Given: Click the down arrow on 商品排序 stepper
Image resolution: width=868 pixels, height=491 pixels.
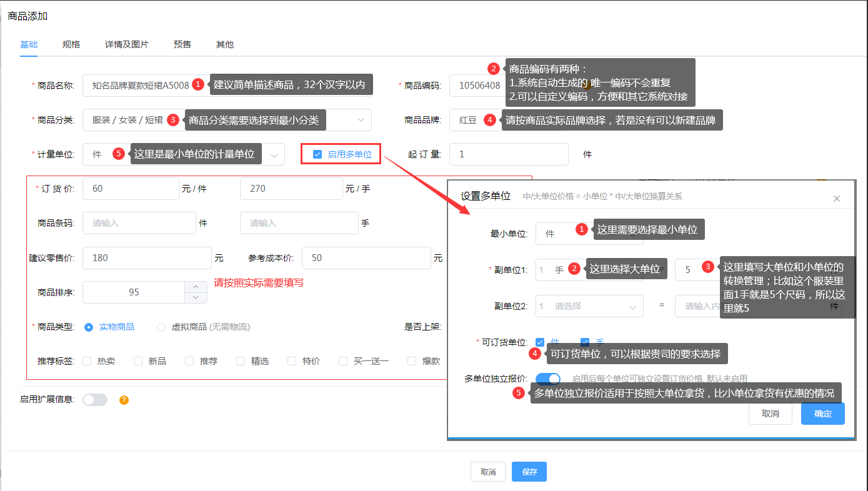Looking at the screenshot, I should 196,297.
